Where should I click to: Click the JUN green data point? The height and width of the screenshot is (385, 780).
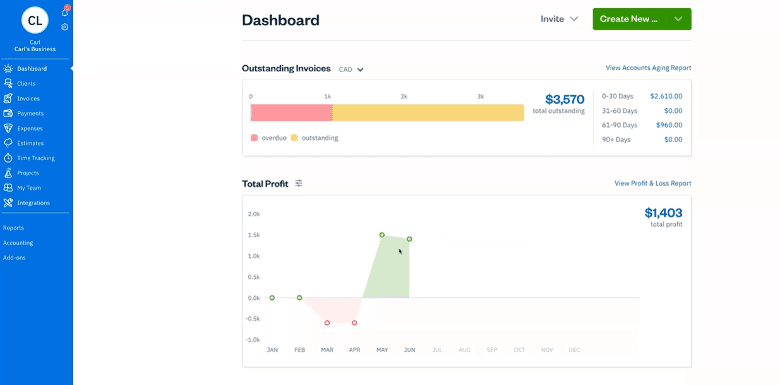tap(409, 239)
